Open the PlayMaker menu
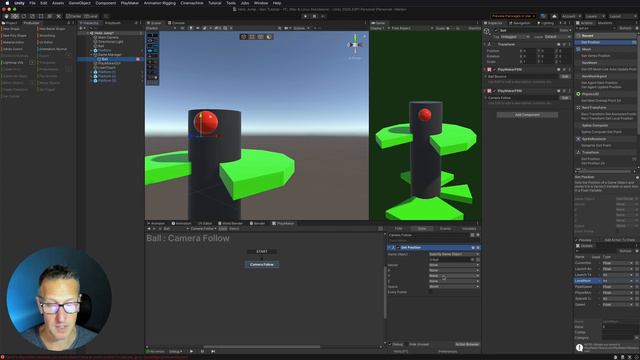The image size is (640, 360). point(130,3)
